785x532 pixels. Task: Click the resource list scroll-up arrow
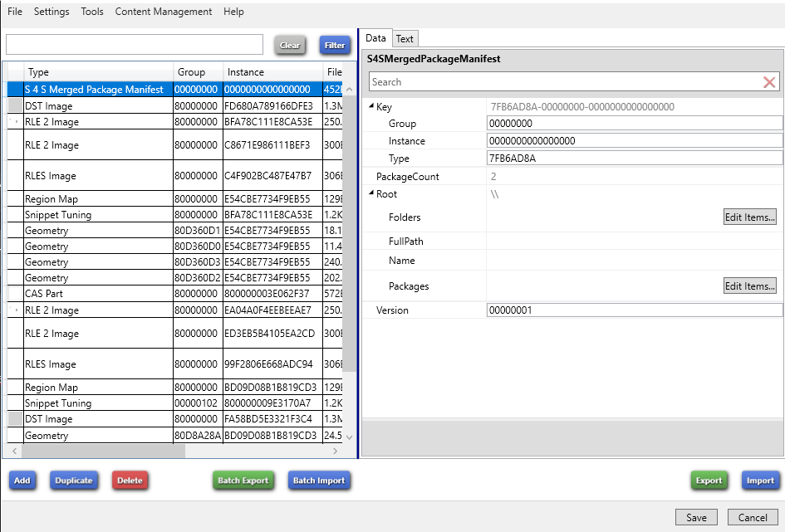[350, 89]
